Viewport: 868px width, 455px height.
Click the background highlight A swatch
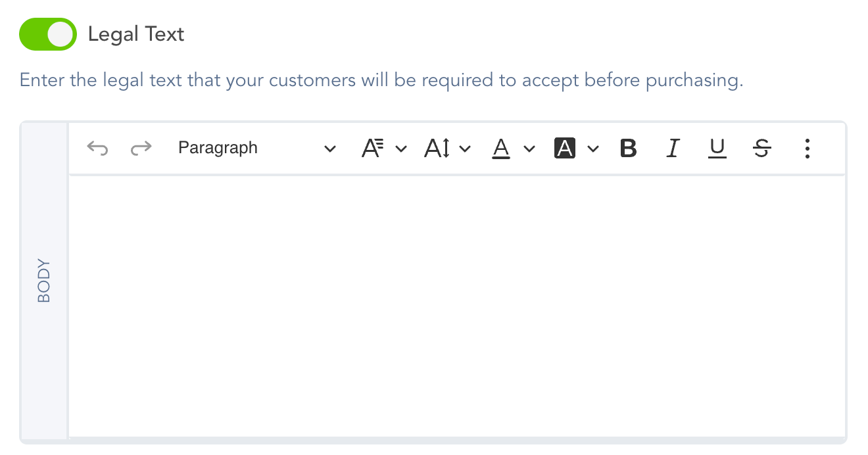point(565,149)
